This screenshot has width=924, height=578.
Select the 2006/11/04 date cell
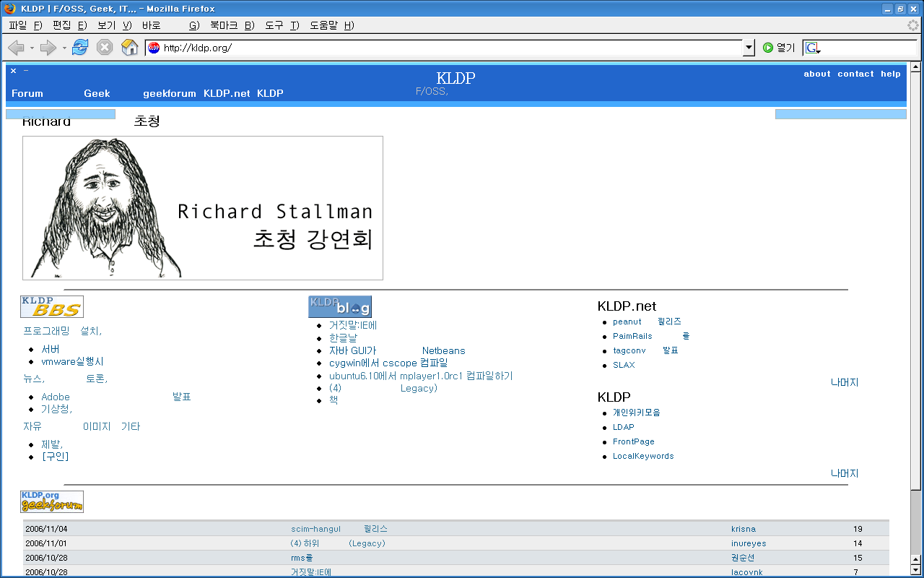click(46, 529)
